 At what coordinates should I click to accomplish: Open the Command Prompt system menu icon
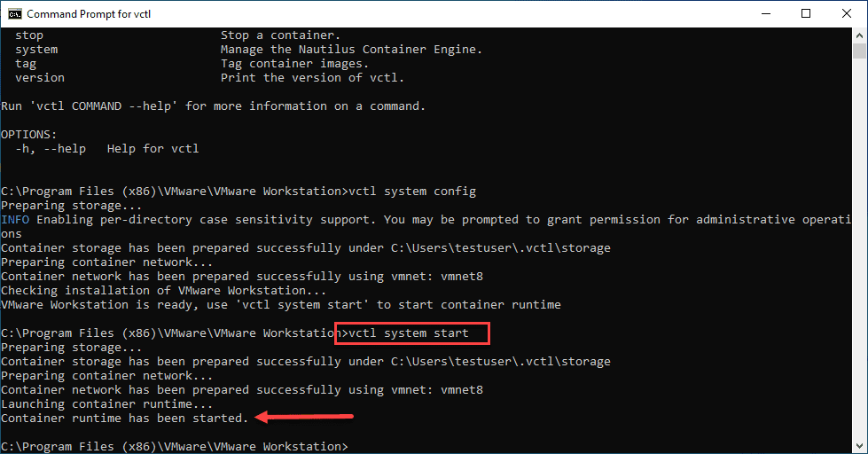(15, 13)
